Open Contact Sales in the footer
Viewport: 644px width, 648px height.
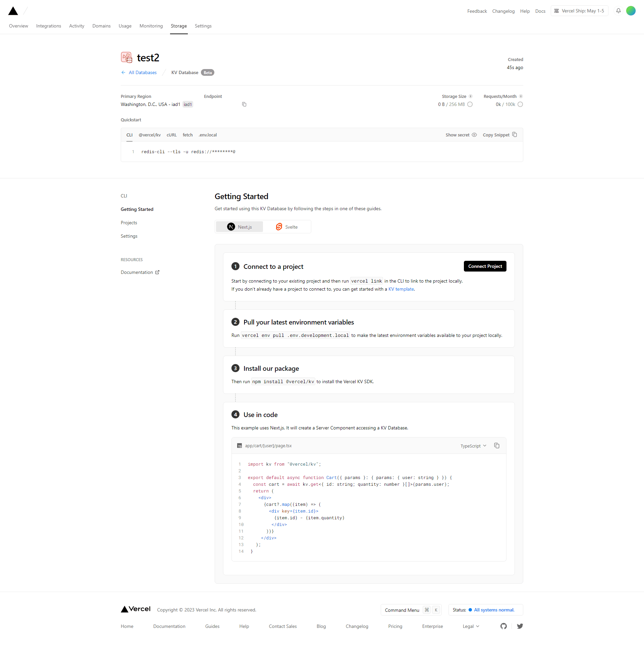[282, 626]
